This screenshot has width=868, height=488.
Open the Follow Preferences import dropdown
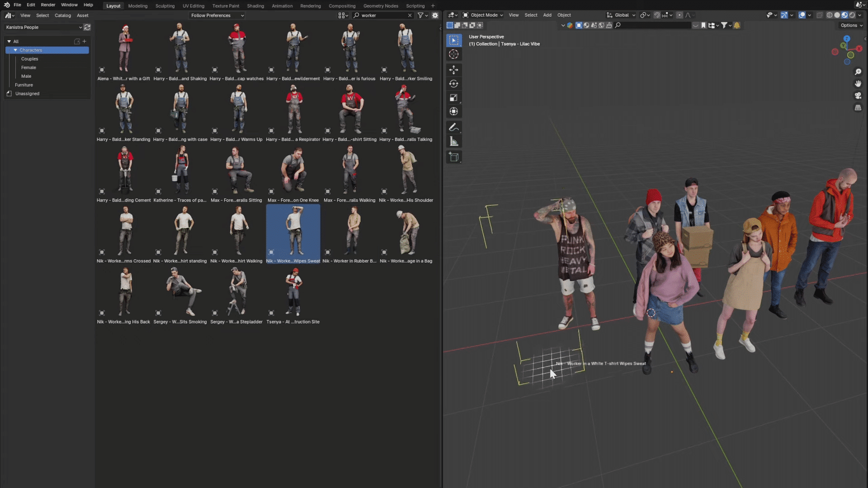[x=217, y=15]
